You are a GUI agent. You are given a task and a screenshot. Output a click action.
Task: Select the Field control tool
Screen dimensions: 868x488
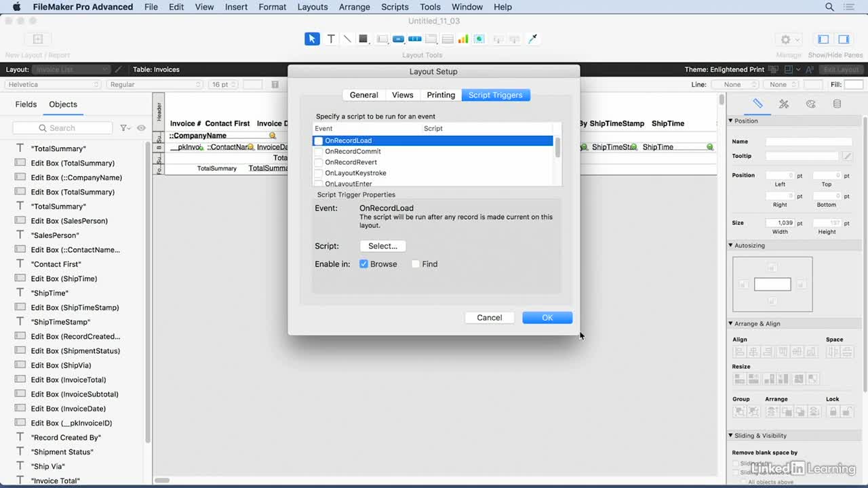click(382, 39)
